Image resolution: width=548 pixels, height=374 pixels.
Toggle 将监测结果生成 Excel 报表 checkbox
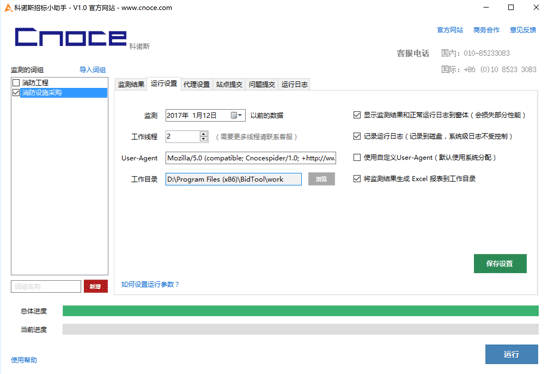click(357, 179)
